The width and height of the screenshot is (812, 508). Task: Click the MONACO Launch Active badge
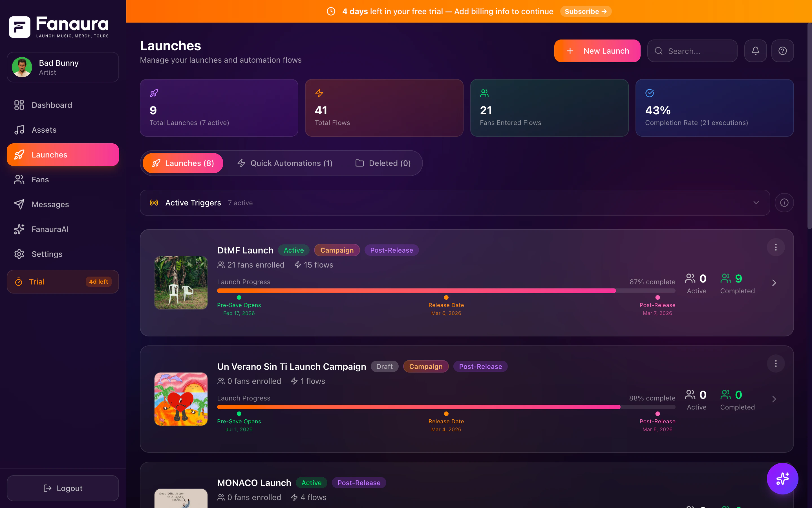tap(311, 483)
